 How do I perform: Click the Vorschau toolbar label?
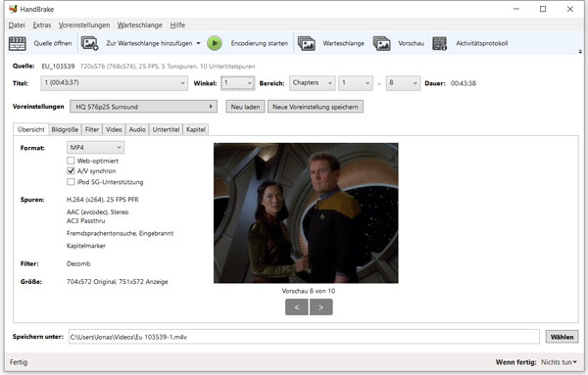411,43
